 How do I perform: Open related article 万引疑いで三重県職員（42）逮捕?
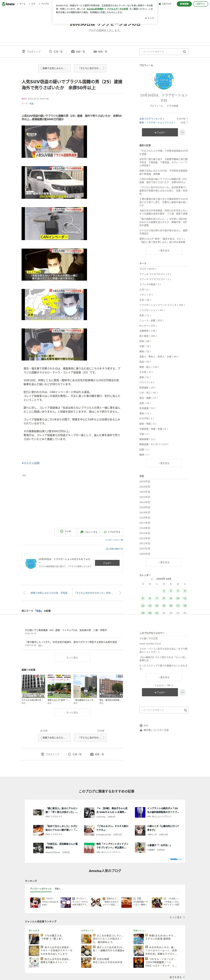66,630
